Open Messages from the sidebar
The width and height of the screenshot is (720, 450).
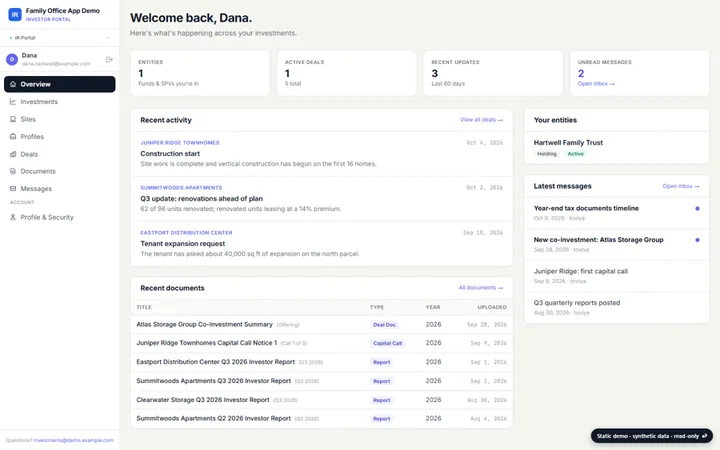[x=60, y=189]
